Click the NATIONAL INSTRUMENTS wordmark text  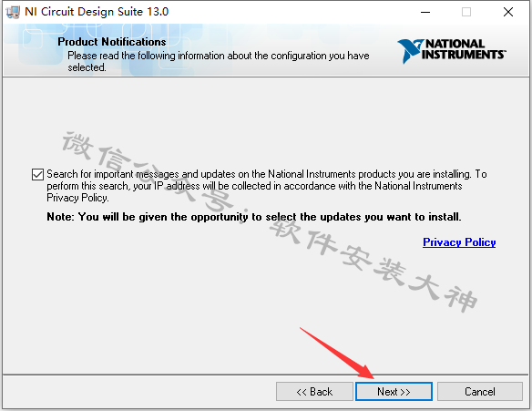tap(463, 49)
